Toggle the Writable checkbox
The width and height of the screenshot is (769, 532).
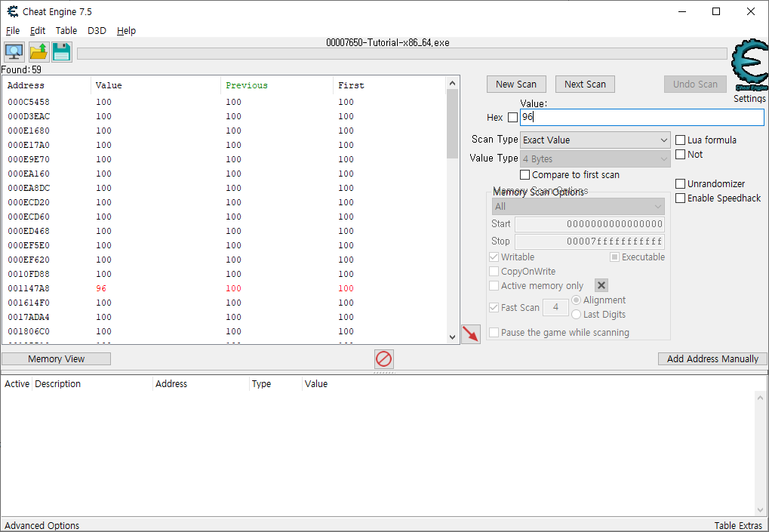(494, 257)
